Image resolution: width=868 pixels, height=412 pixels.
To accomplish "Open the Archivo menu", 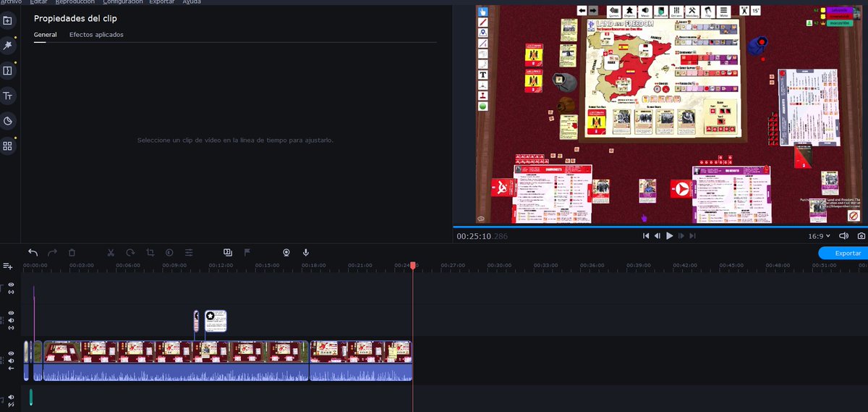I will coord(11,2).
